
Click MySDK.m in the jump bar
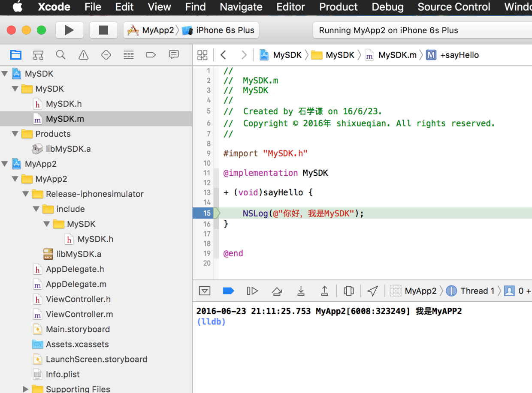click(x=391, y=55)
